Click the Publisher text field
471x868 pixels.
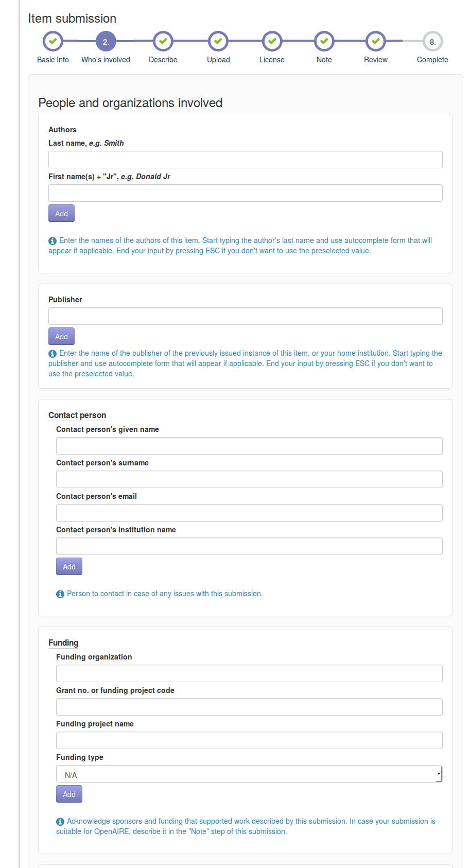(245, 316)
